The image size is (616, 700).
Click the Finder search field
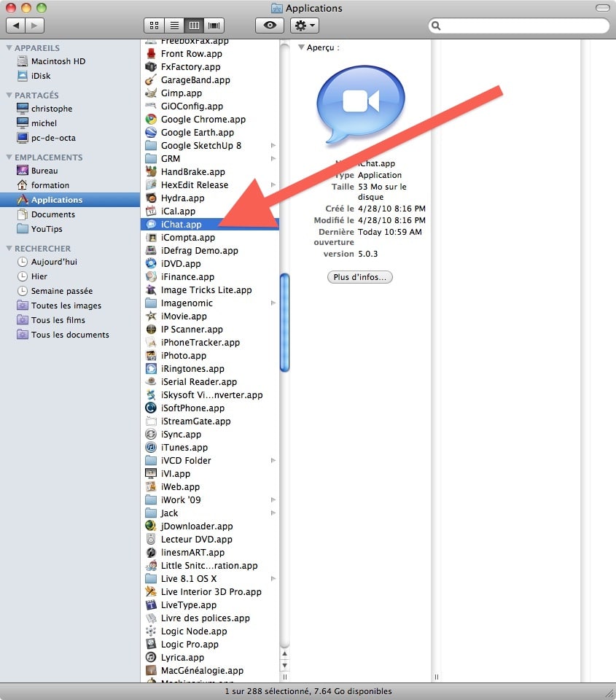[x=519, y=26]
